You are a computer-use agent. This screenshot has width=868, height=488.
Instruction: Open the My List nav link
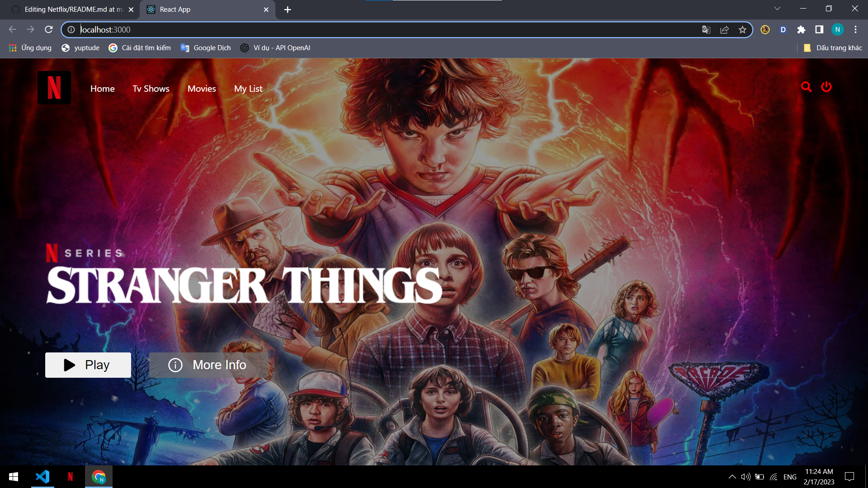coord(248,89)
